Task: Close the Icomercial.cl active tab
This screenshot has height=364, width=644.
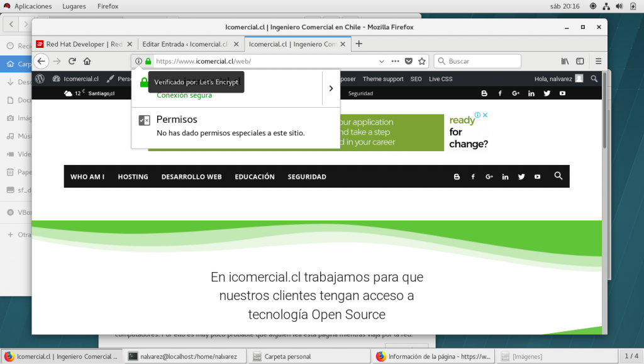Action: (x=343, y=44)
